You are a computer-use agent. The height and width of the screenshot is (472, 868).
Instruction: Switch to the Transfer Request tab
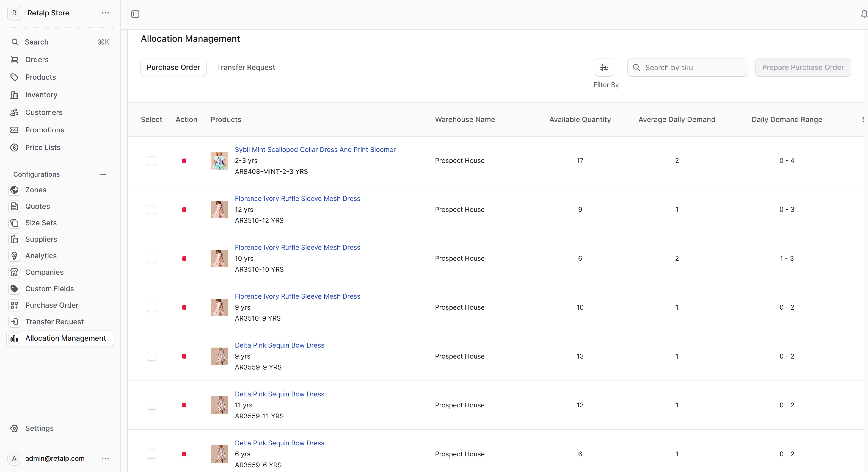[x=246, y=67]
